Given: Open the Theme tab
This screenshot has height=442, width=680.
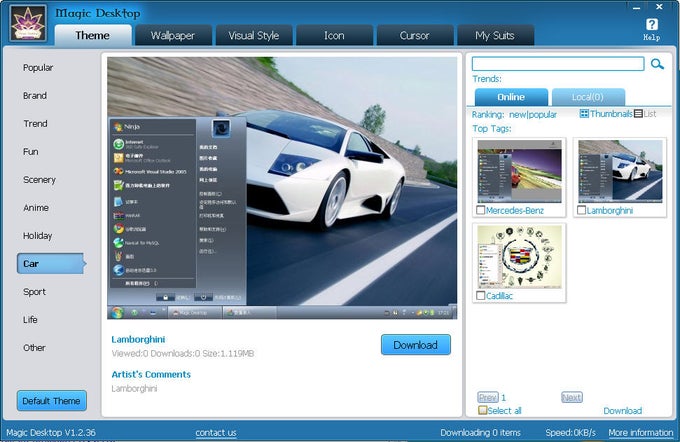Looking at the screenshot, I should tap(93, 35).
